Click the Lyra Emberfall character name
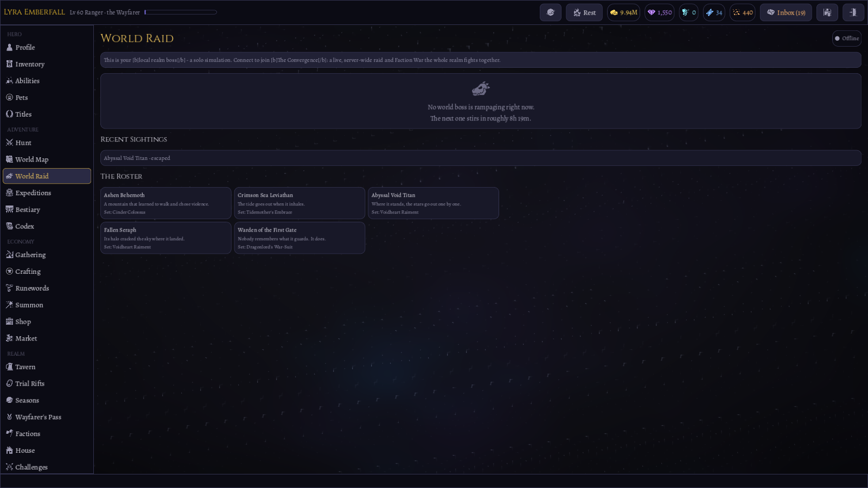Image resolution: width=868 pixels, height=488 pixels. click(34, 12)
